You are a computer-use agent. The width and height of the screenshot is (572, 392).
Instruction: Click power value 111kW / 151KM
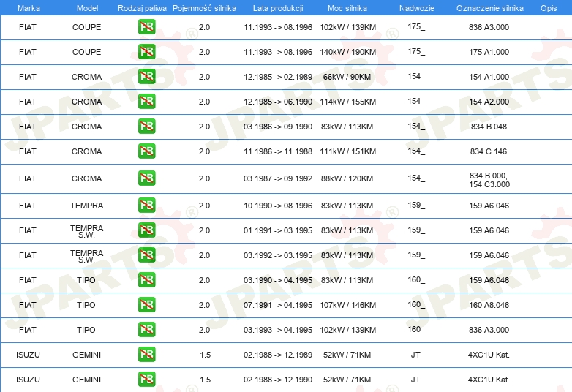coord(347,151)
